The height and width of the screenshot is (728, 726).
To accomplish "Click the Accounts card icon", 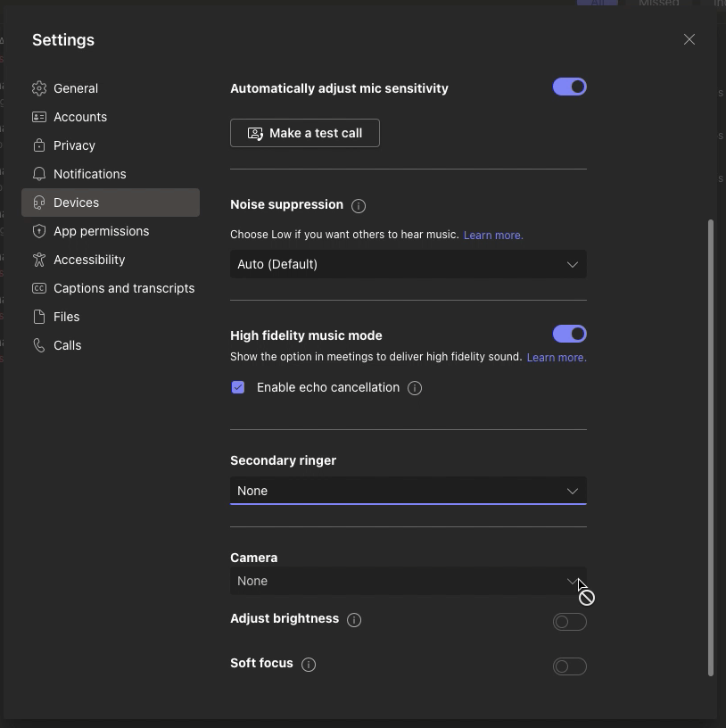I will (x=38, y=117).
